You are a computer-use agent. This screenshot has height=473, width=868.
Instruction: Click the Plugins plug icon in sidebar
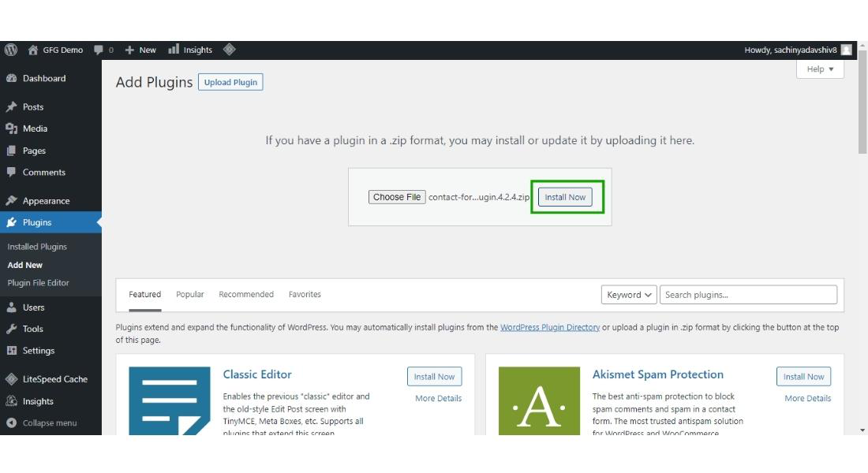click(x=12, y=222)
